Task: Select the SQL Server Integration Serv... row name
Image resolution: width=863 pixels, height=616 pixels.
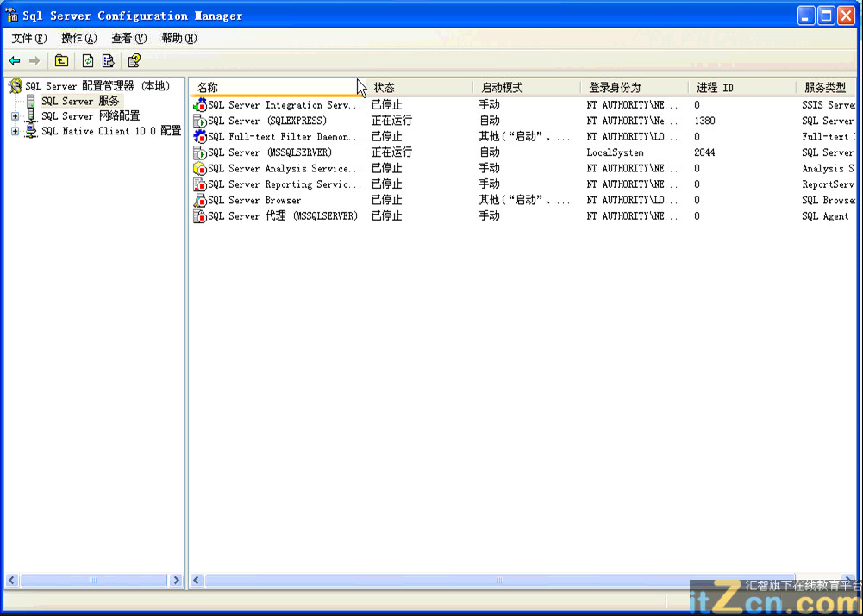Action: coord(285,105)
